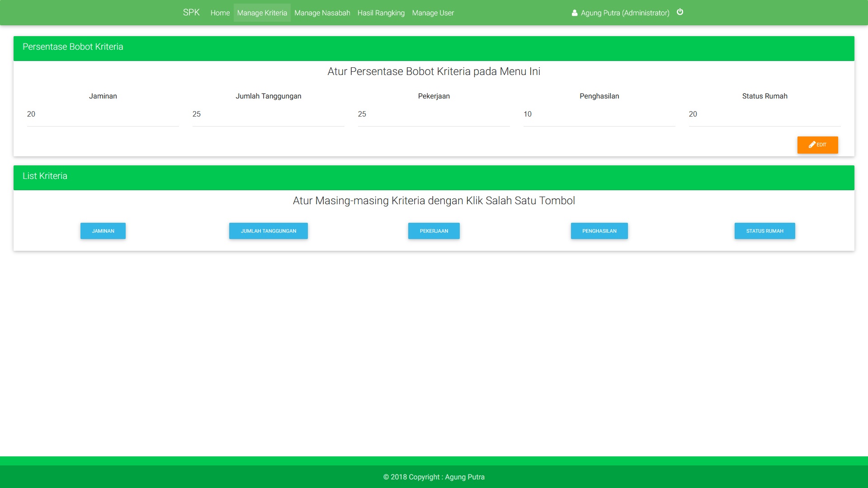Open the Manage Kriteria menu item
Image resolution: width=868 pixels, height=488 pixels.
click(262, 13)
